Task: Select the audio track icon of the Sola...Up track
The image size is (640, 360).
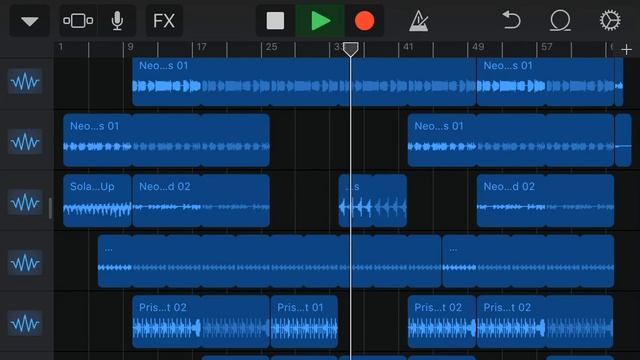Action: pos(25,202)
